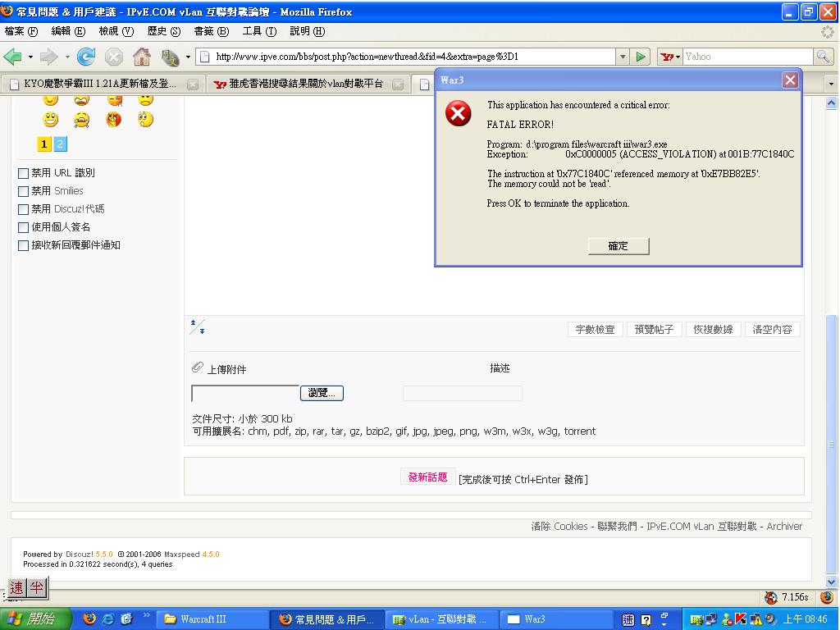Open the 編輯 menu
Image resolution: width=840 pixels, height=630 pixels.
[68, 31]
